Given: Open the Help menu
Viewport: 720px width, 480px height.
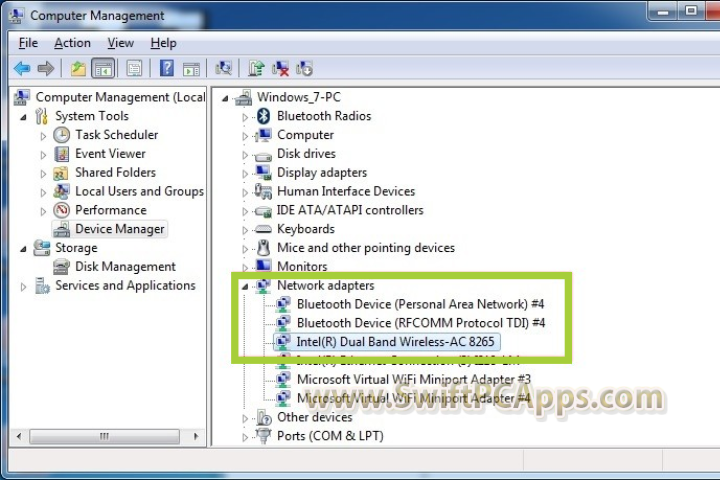Looking at the screenshot, I should 163,43.
